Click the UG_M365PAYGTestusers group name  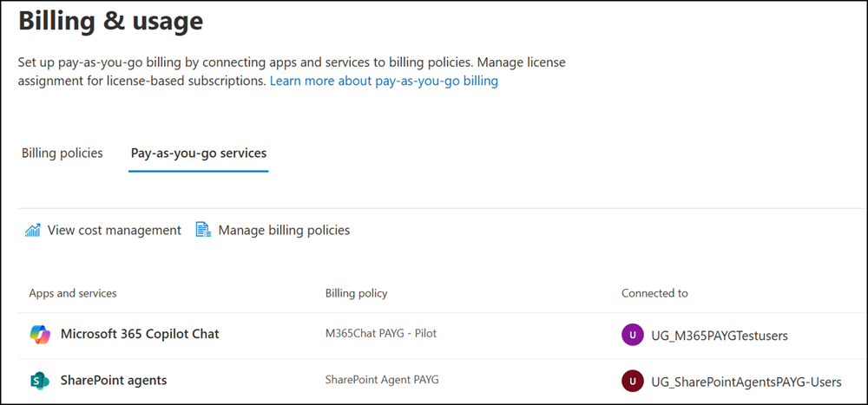point(720,336)
